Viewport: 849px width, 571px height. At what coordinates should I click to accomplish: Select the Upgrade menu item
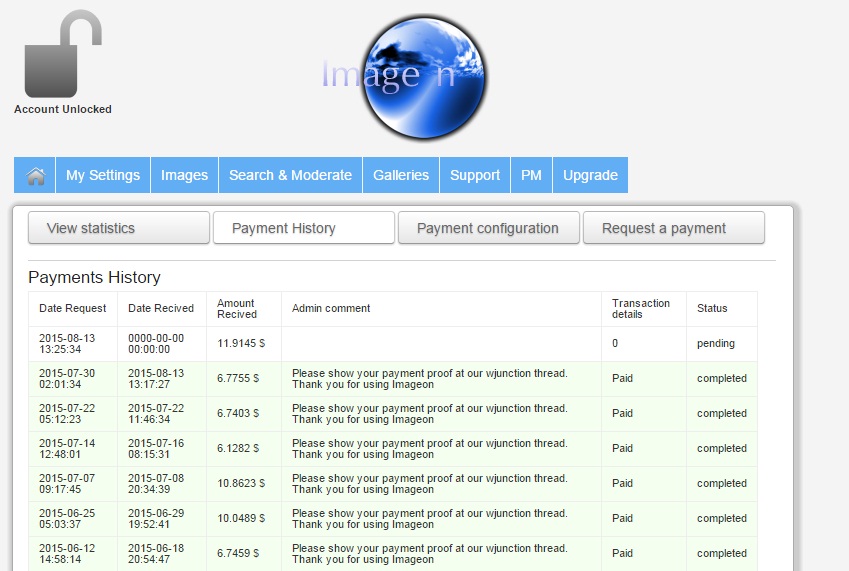click(x=590, y=175)
